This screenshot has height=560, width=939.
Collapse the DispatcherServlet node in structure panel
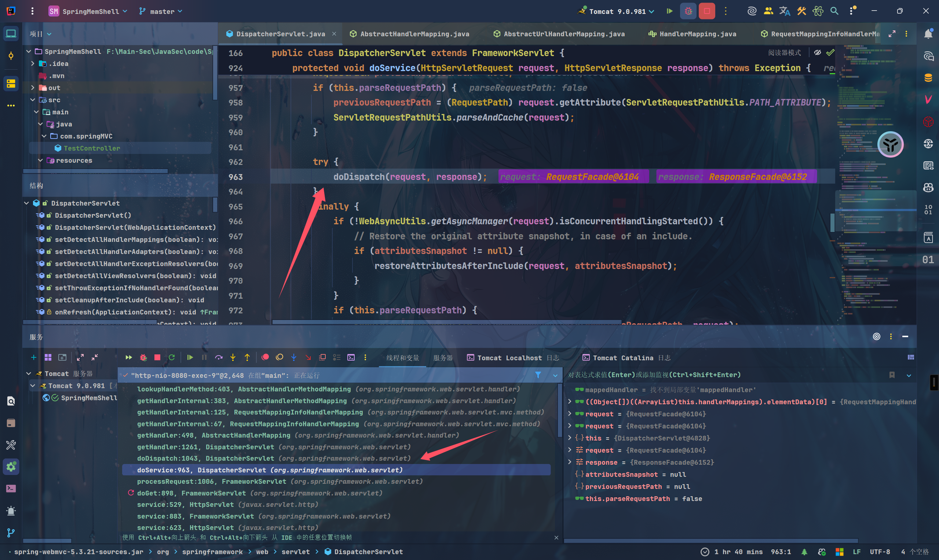point(27,203)
